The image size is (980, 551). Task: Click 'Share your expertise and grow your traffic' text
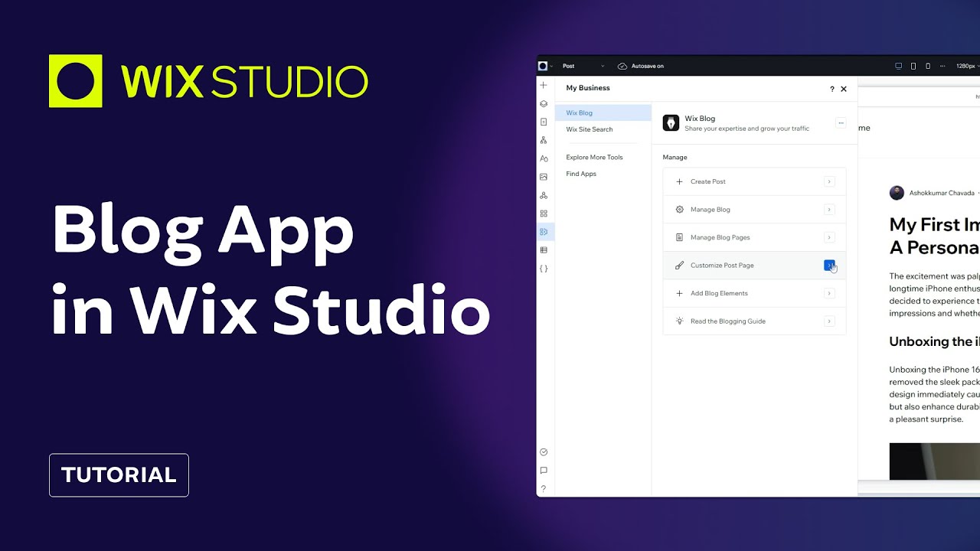(x=747, y=129)
